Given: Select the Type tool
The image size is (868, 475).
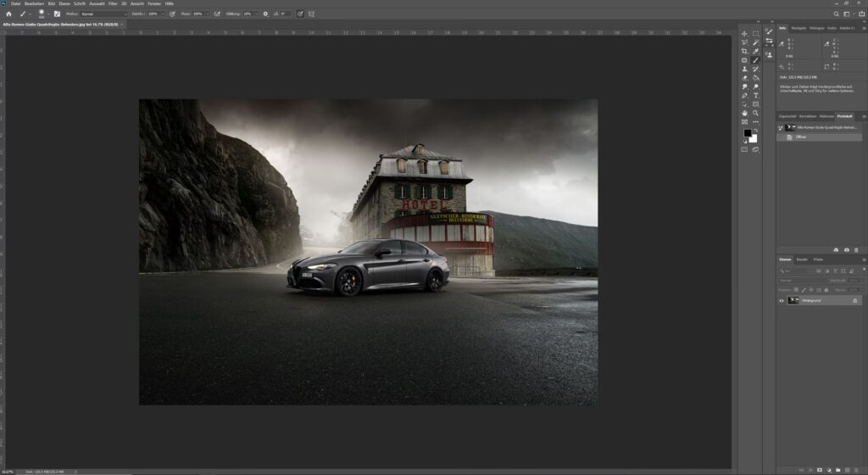Looking at the screenshot, I should [x=755, y=95].
